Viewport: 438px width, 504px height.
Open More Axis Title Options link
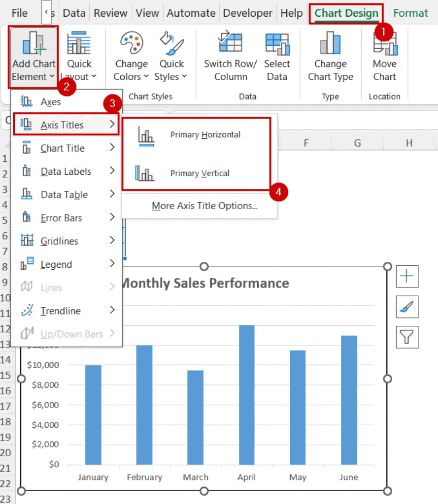[x=204, y=206]
